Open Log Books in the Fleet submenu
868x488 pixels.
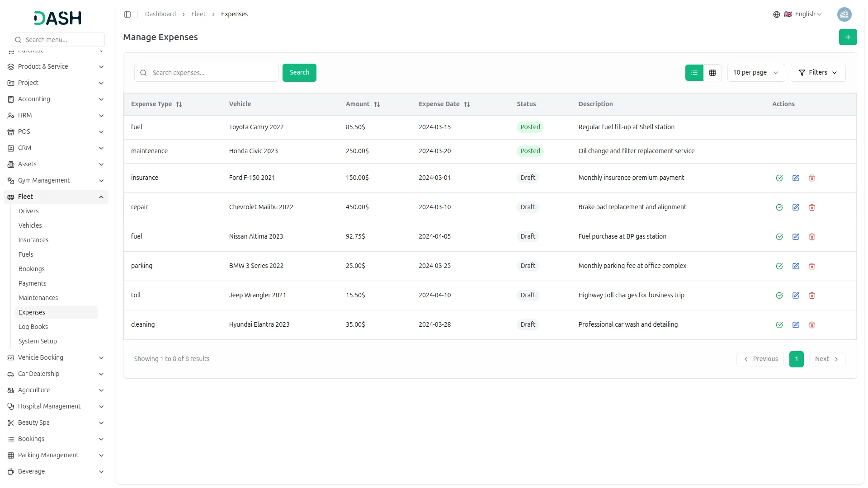[33, 327]
